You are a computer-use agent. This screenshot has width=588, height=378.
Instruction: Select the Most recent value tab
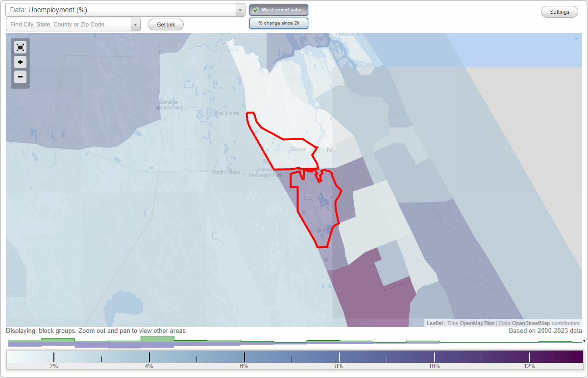click(278, 9)
